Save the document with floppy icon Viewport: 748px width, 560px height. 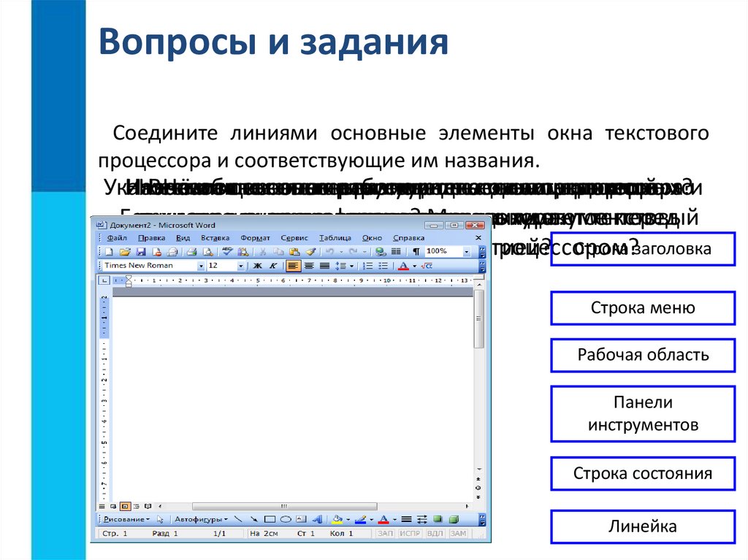pyautogui.click(x=141, y=251)
